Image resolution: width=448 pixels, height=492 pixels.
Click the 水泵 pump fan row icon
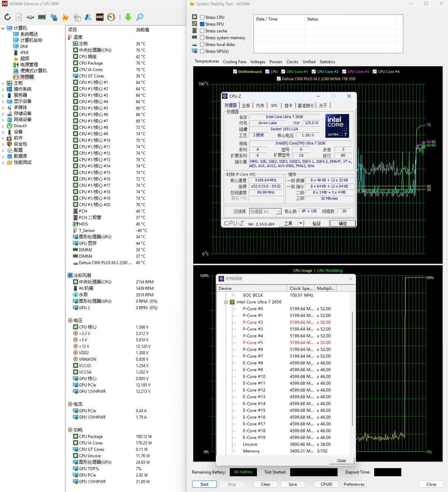[x=76, y=295]
